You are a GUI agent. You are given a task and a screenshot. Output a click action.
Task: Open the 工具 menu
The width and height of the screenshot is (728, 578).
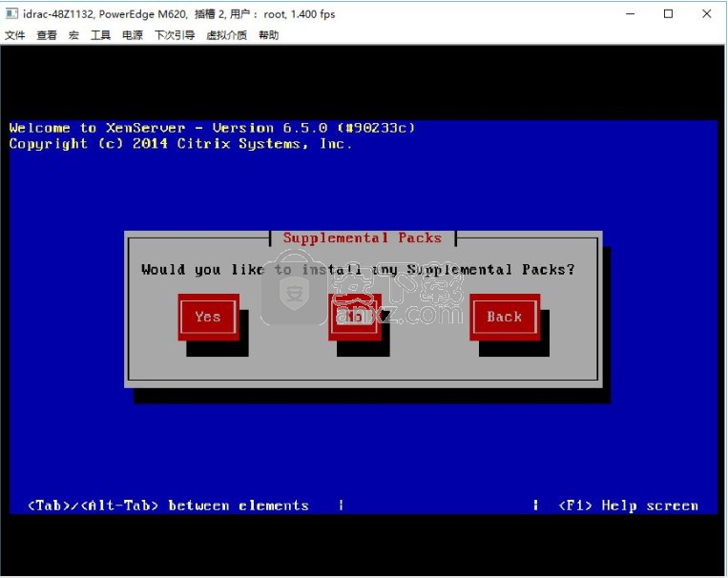click(x=100, y=35)
